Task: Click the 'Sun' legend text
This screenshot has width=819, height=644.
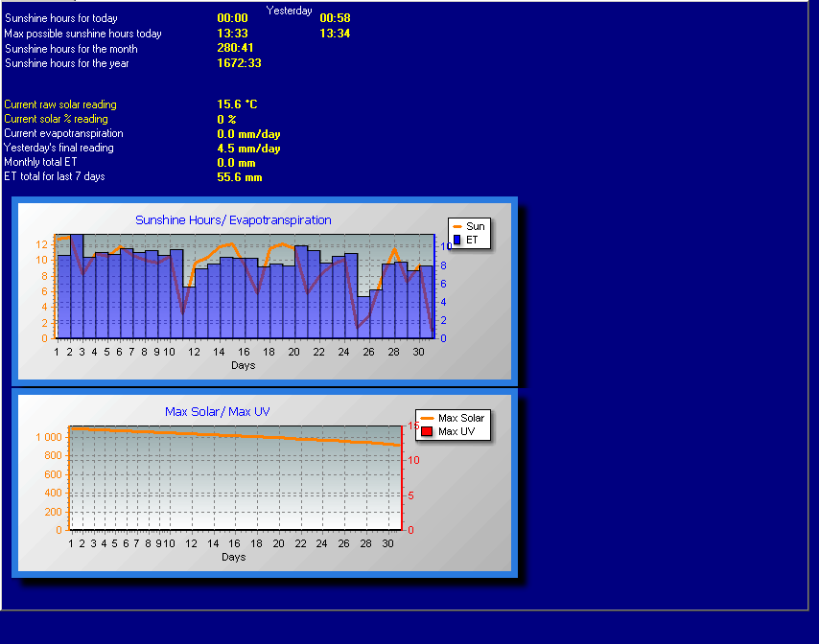Action: tap(476, 226)
